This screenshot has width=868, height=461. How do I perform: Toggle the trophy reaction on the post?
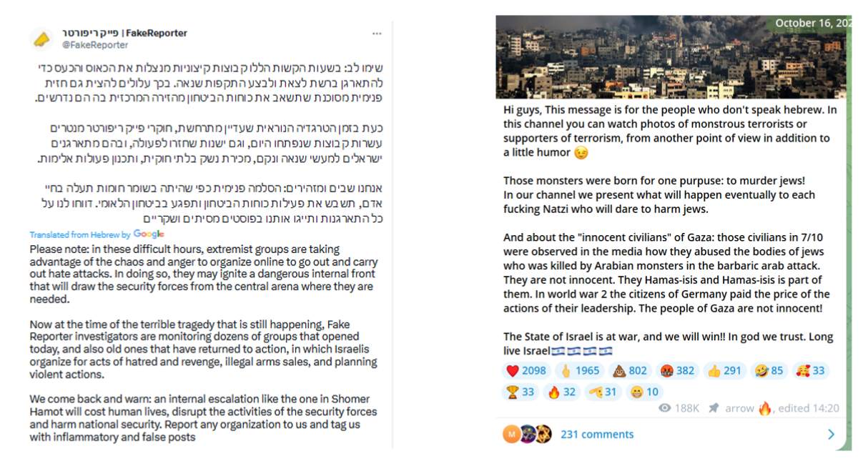[521, 392]
